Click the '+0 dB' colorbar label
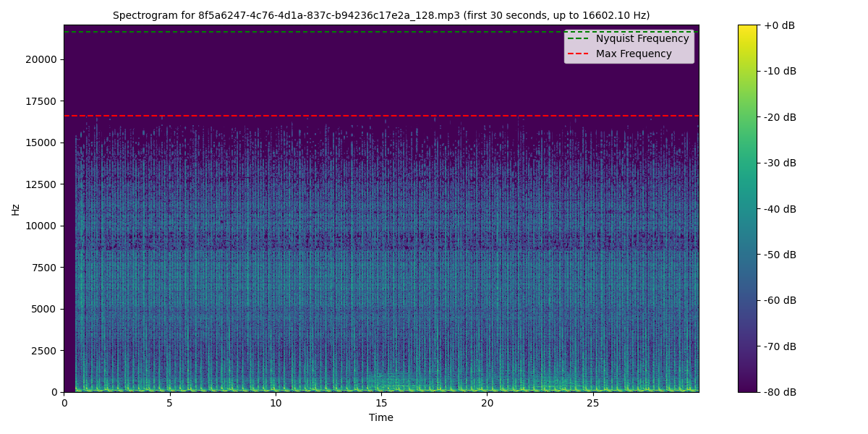Image resolution: width=868 pixels, height=434 pixels. pos(779,25)
